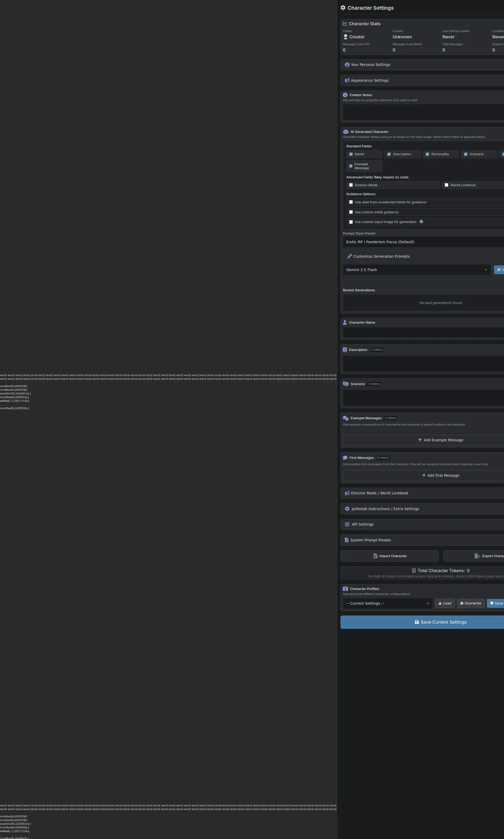504x839 pixels.
Task: Click the Creator avatar icon
Action: coord(345,37)
